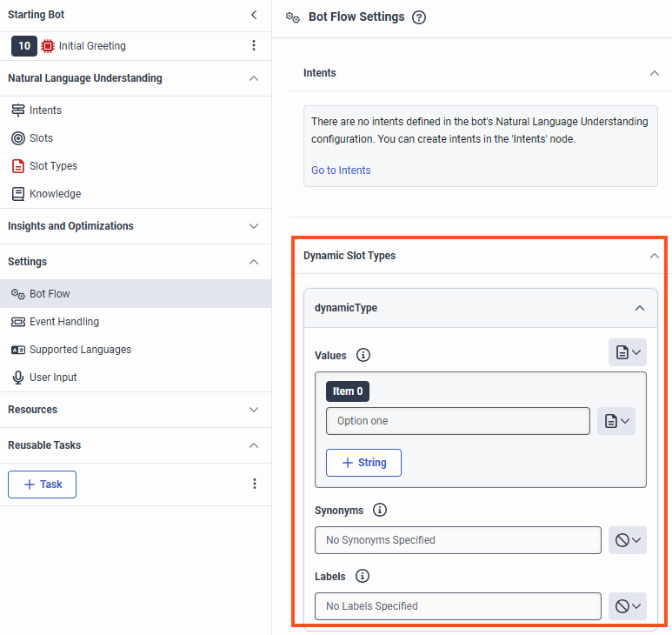Click the Option one text field
The height and width of the screenshot is (635, 672).
tap(457, 421)
